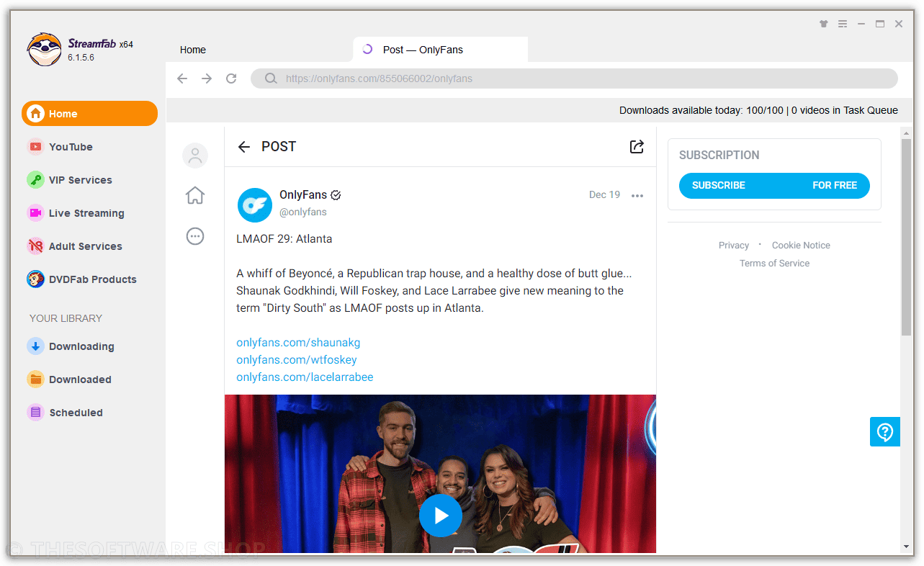Switch to Post — OnlyFans tab
This screenshot has width=924, height=566.
pyautogui.click(x=440, y=50)
